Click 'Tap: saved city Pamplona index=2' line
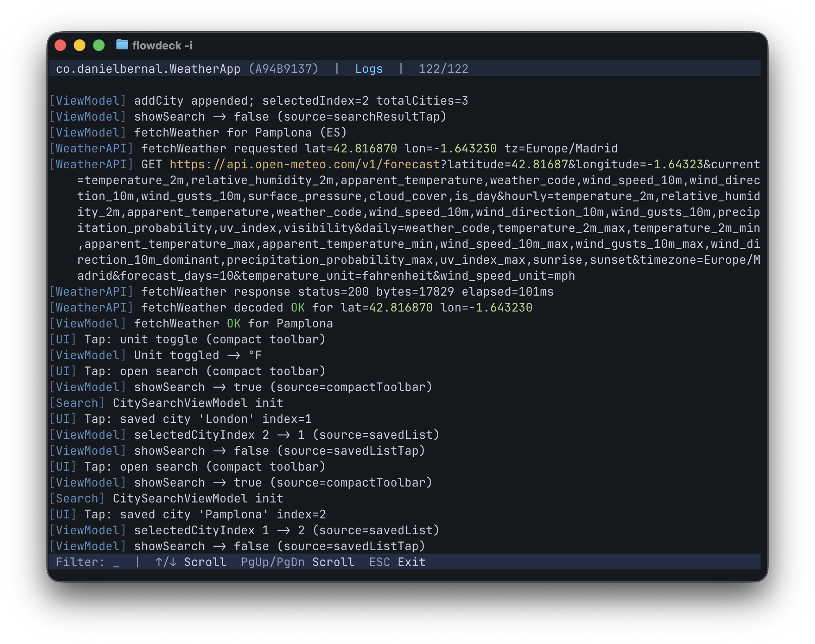The width and height of the screenshot is (815, 644). point(188,514)
